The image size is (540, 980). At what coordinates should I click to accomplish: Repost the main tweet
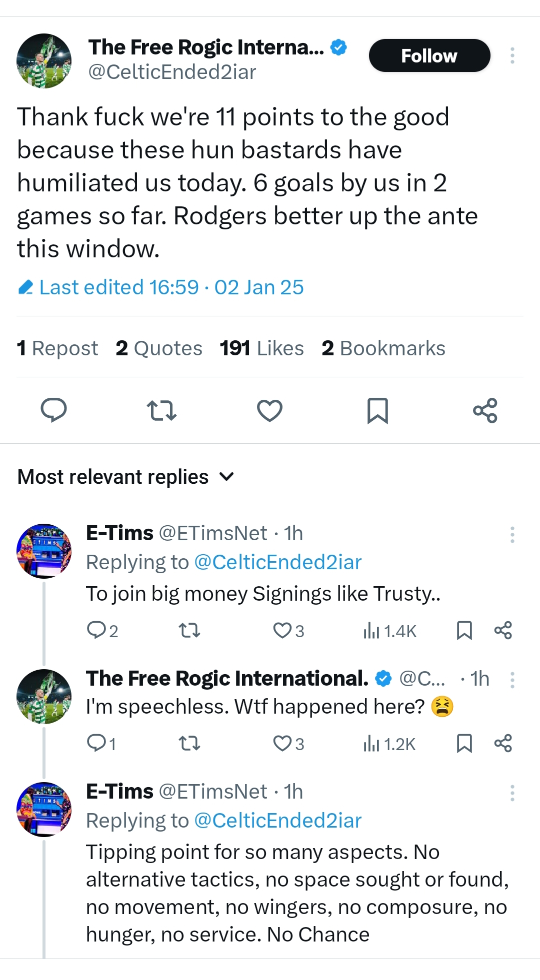click(x=161, y=410)
